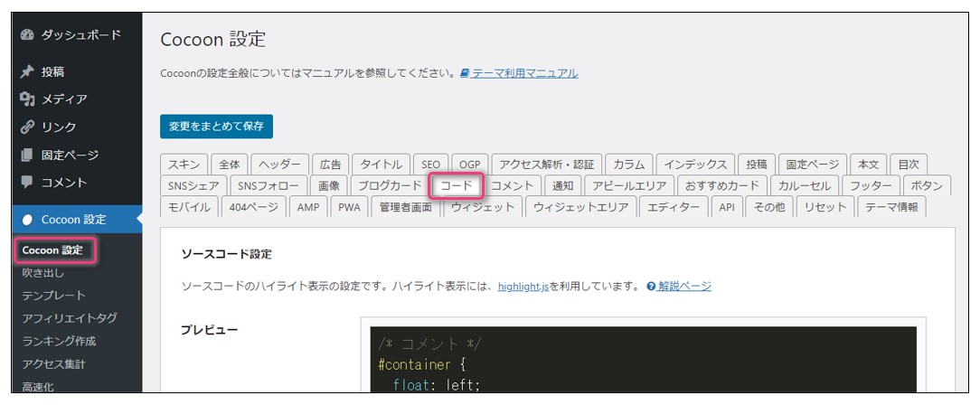Switch to the テーマ情報 tab
The width and height of the screenshot is (980, 405).
pyautogui.click(x=891, y=207)
